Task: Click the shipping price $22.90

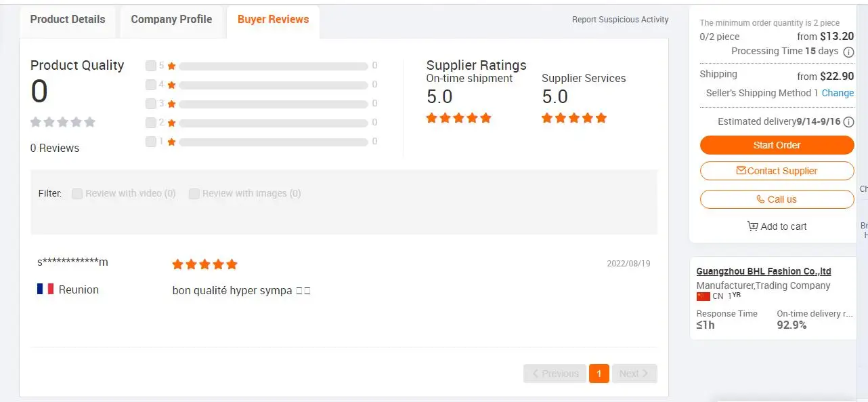Action: (837, 77)
